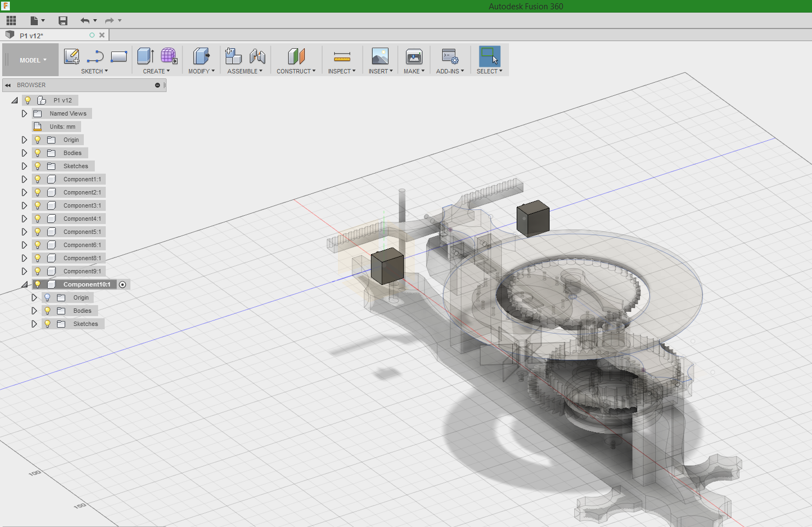Click Component10:1 activate radio button
This screenshot has height=527, width=812.
(x=123, y=284)
